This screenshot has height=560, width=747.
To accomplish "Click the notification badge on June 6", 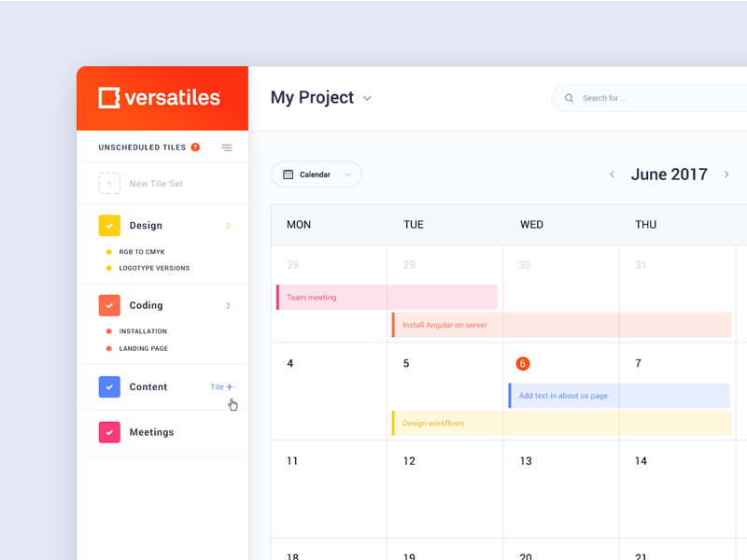I will (x=522, y=363).
